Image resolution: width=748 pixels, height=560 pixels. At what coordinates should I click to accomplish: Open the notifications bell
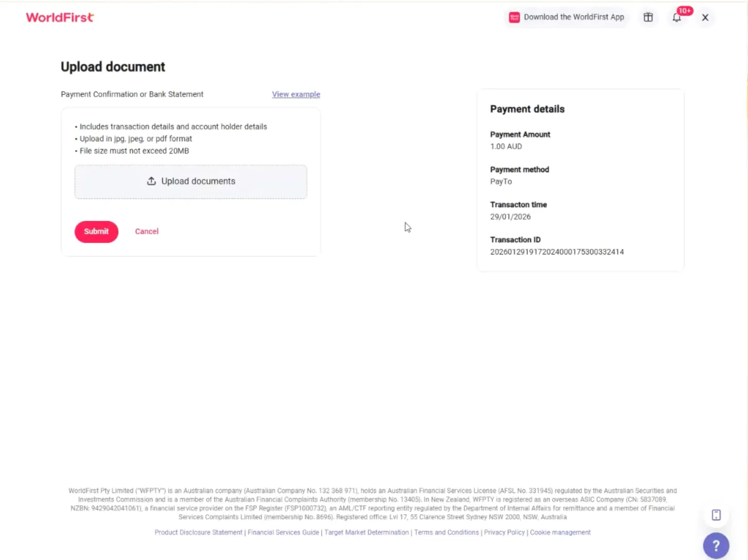pyautogui.click(x=677, y=17)
